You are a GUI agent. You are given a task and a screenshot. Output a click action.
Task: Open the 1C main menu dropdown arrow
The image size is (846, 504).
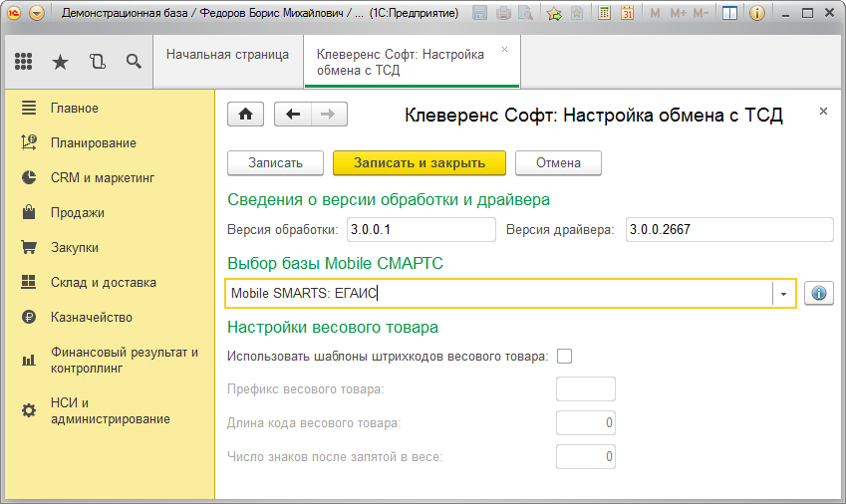pos(37,13)
